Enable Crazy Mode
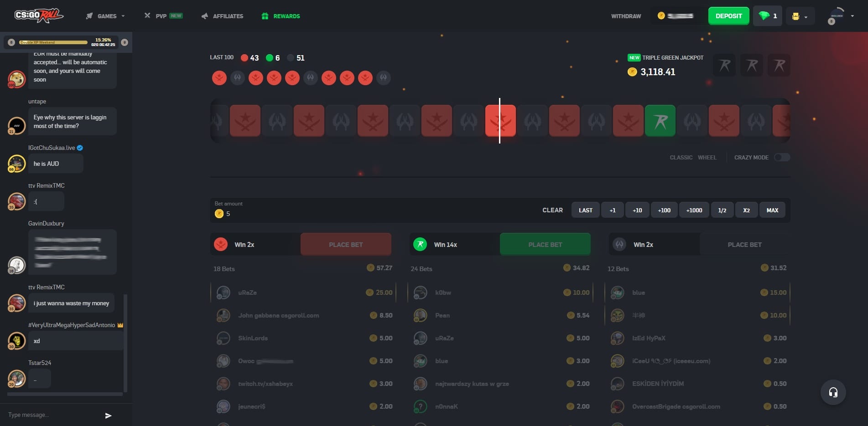This screenshot has width=868, height=426. [x=781, y=157]
